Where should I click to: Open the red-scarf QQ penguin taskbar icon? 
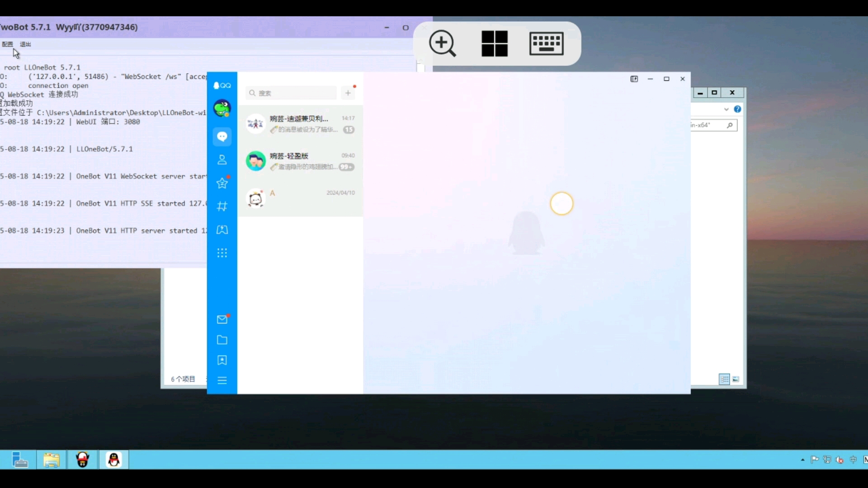pos(83,460)
